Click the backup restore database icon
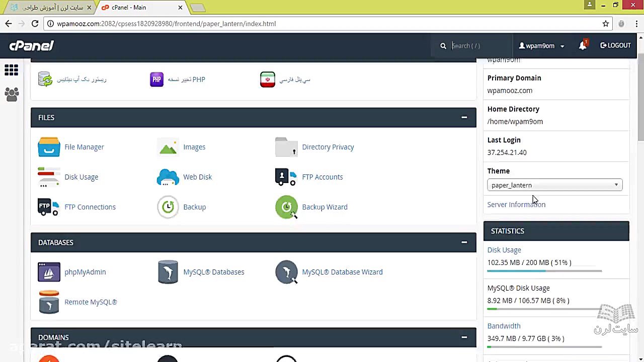 pos(45,79)
